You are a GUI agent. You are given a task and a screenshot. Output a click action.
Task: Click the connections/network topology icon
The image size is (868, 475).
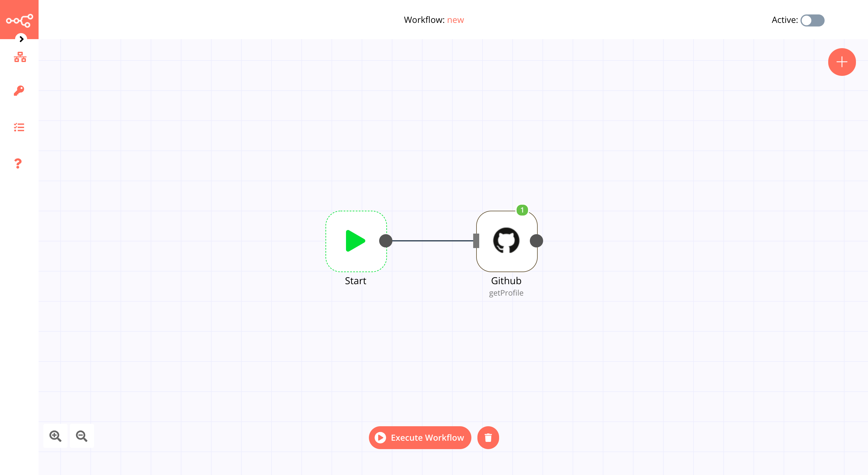click(x=19, y=57)
